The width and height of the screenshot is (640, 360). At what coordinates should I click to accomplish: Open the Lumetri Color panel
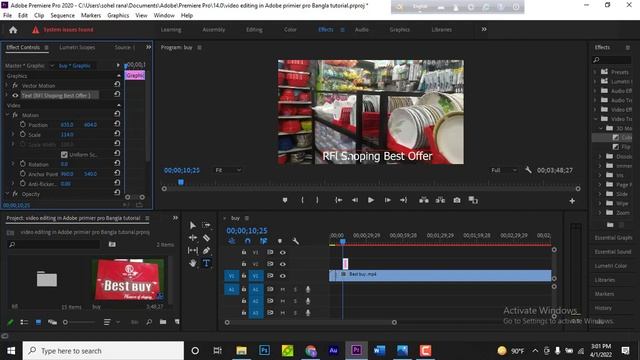[x=611, y=266]
